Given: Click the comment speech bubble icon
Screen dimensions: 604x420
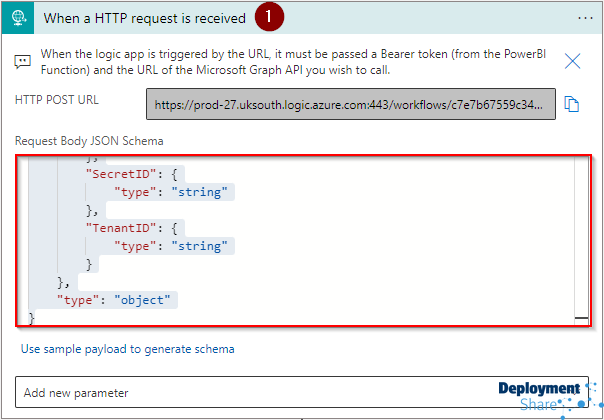Looking at the screenshot, I should [x=22, y=61].
